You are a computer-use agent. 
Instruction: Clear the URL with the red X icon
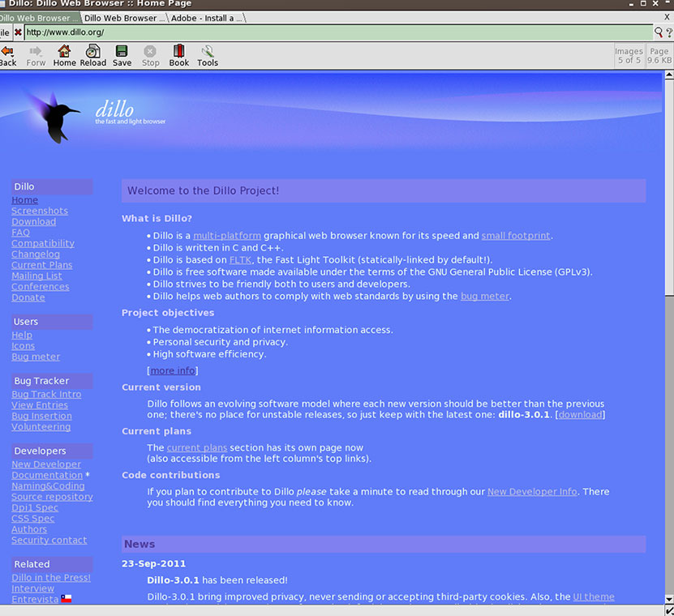click(18, 32)
